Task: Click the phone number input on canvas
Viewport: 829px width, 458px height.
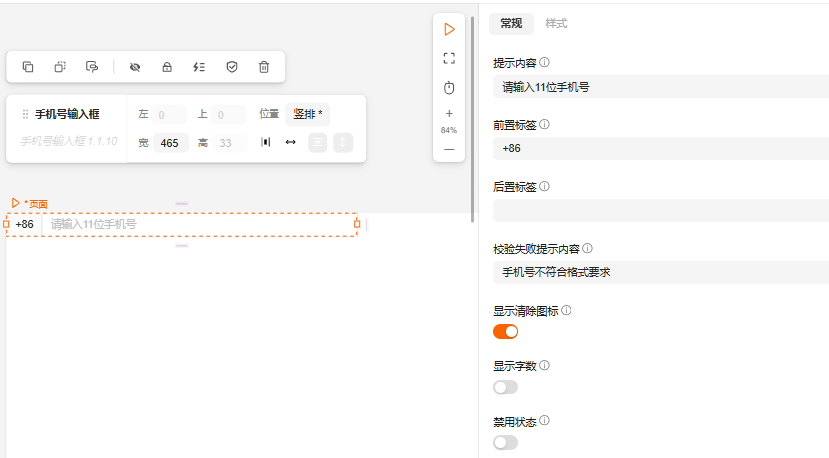Action: pyautogui.click(x=198, y=224)
